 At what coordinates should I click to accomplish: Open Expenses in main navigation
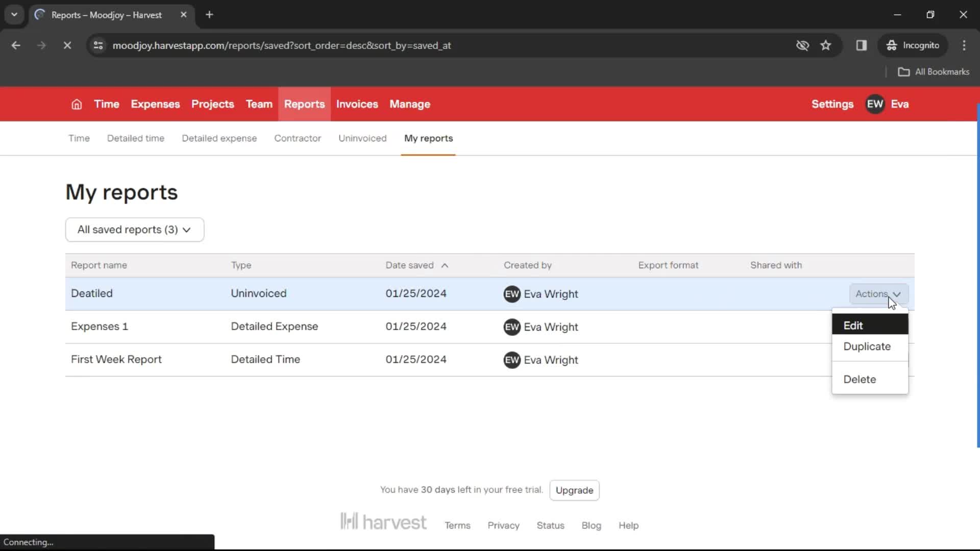(155, 104)
